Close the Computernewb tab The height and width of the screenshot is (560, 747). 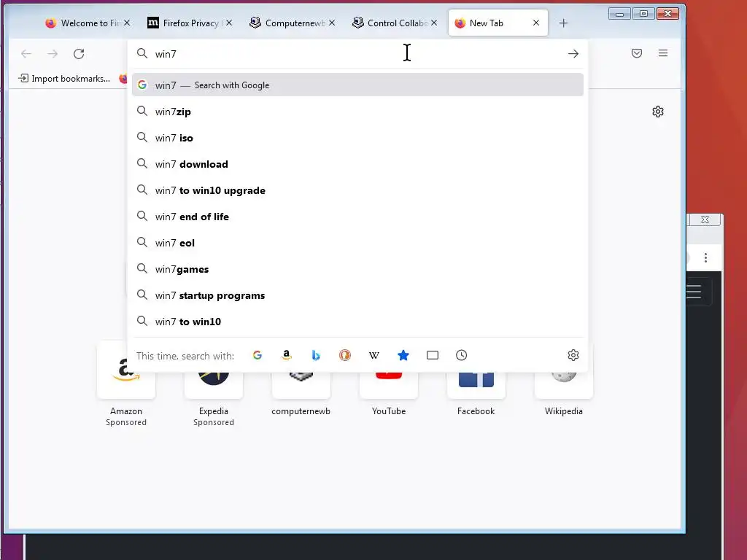point(332,23)
